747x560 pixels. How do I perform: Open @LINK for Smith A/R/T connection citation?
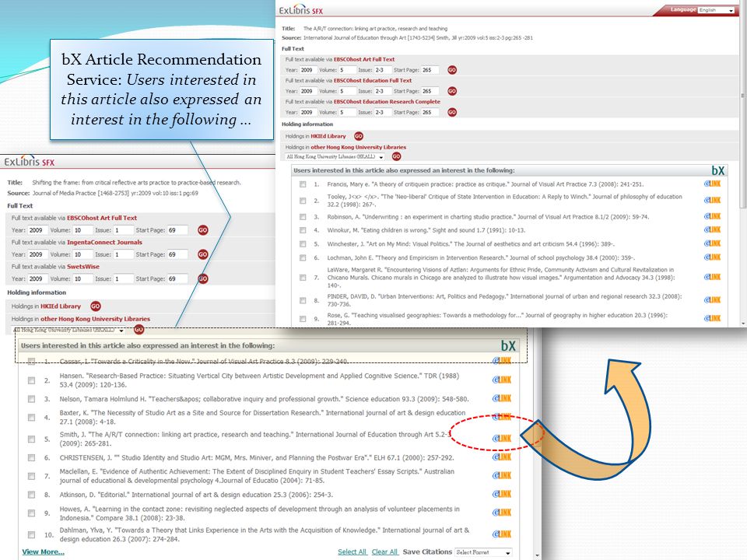coord(502,439)
